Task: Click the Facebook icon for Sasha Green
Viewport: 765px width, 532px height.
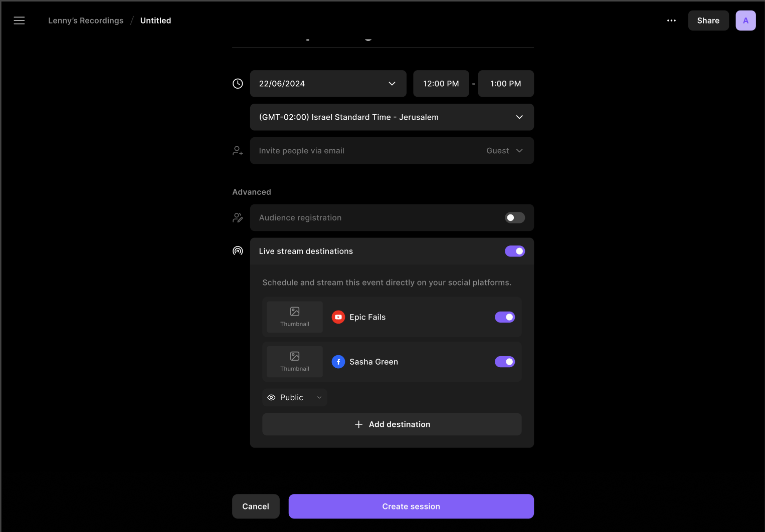Action: pyautogui.click(x=338, y=362)
